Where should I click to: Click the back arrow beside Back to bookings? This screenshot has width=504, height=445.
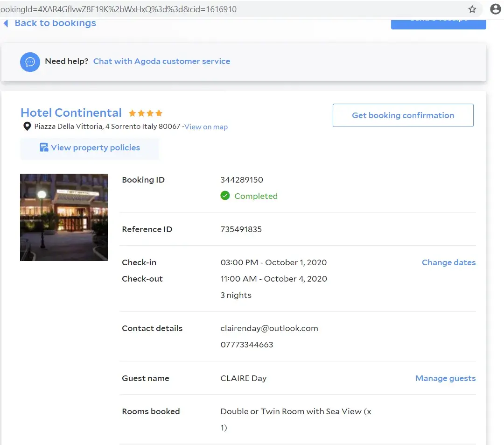click(x=6, y=23)
